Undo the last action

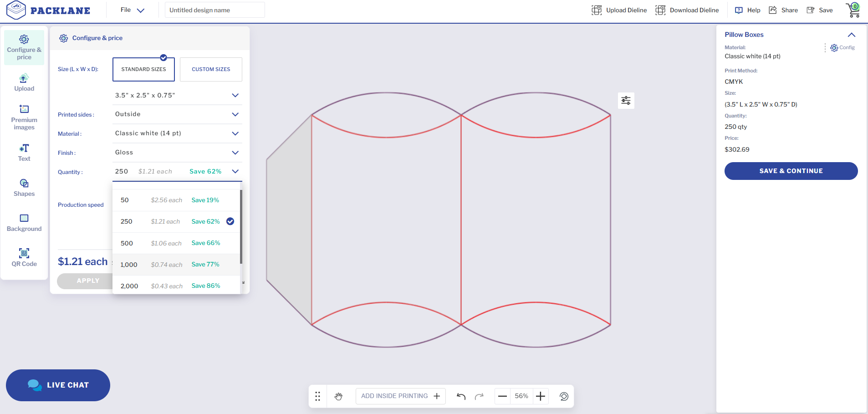point(461,396)
